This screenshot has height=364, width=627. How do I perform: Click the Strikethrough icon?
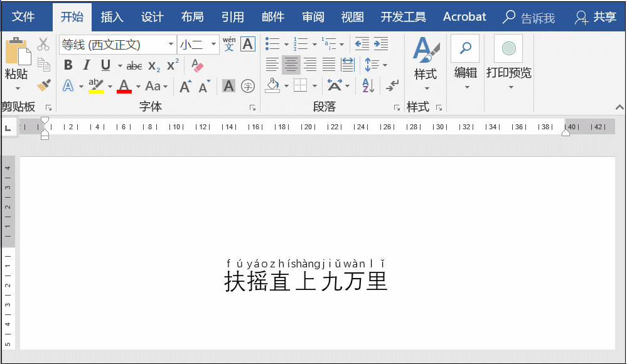(x=134, y=65)
